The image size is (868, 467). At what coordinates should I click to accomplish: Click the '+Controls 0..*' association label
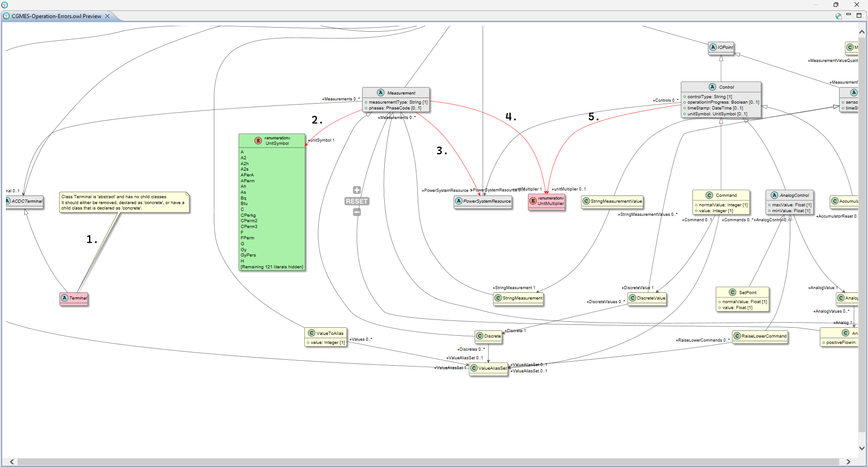pyautogui.click(x=665, y=100)
